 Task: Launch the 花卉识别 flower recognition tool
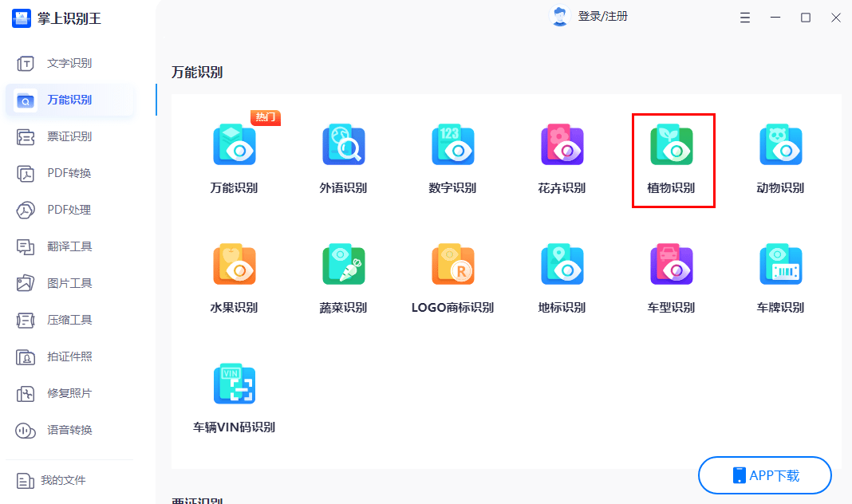point(562,146)
